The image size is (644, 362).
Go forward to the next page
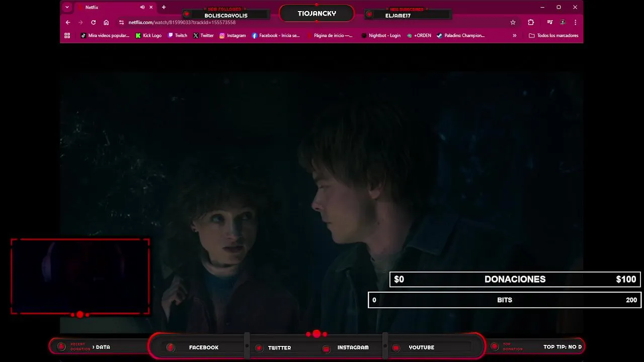(80, 22)
